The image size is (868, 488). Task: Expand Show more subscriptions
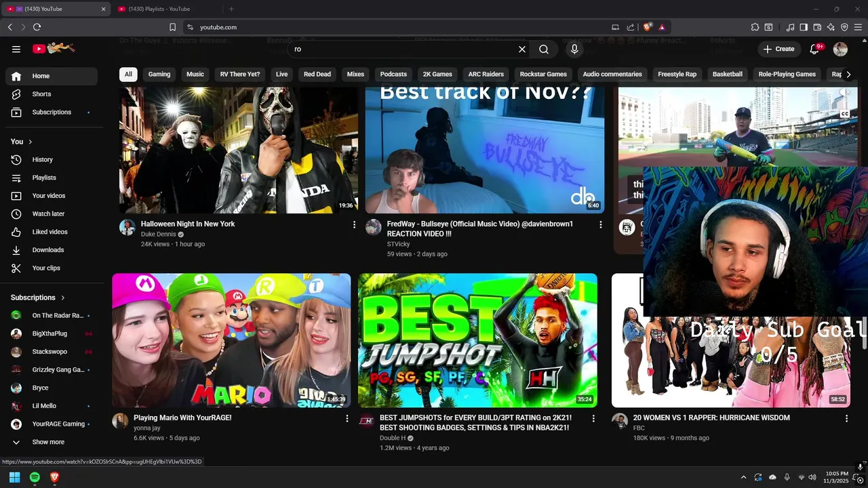tap(52, 442)
